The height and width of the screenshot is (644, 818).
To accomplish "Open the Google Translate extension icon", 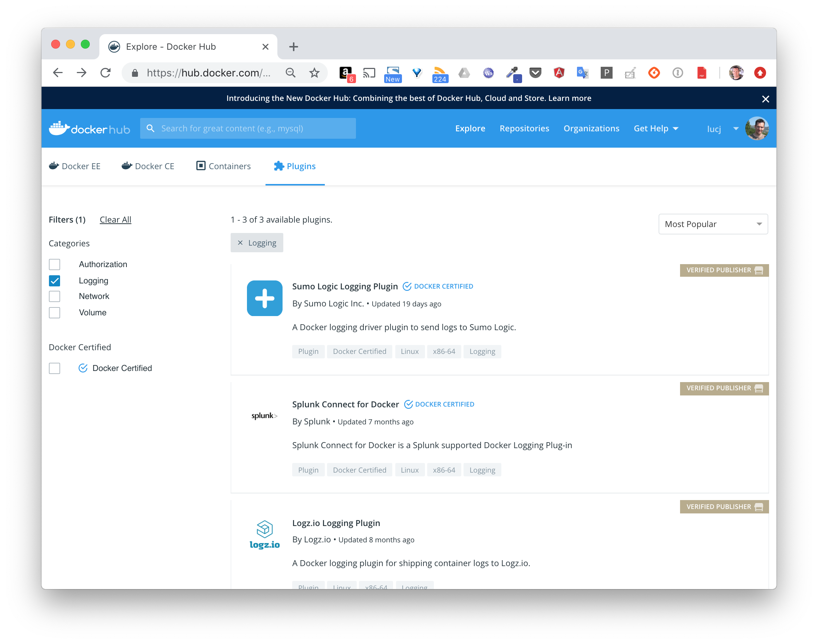I will click(x=583, y=73).
